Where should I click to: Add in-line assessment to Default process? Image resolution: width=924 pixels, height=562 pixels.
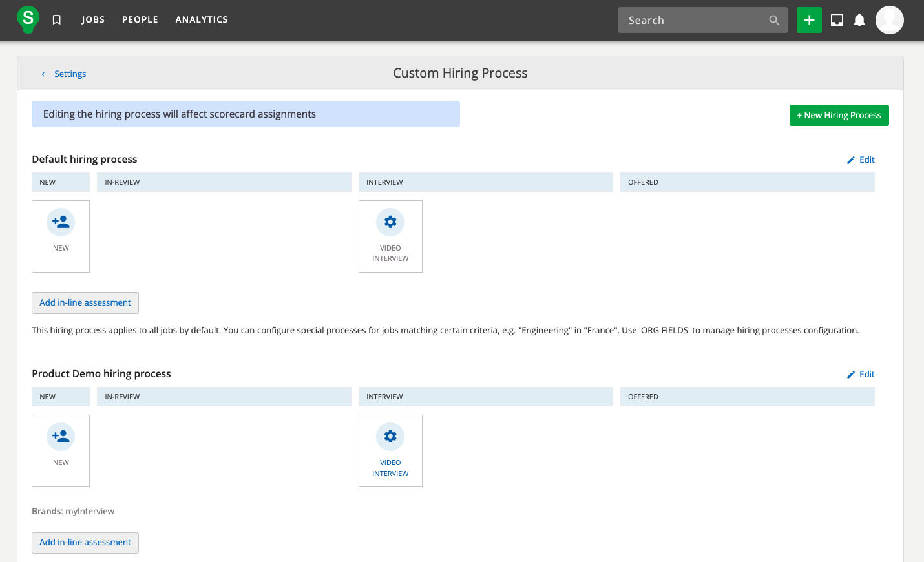[85, 302]
